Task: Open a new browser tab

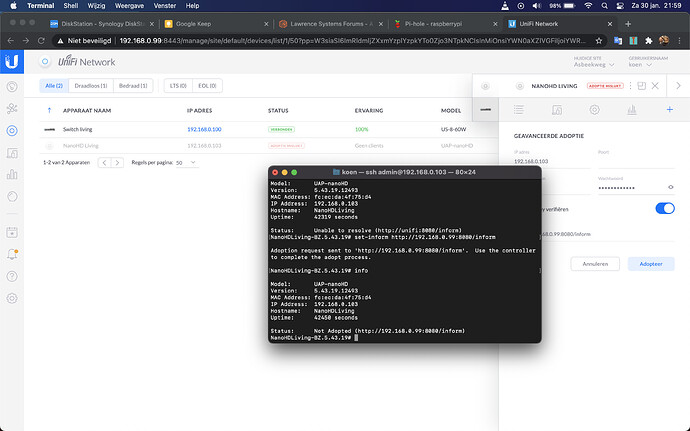Action: pos(628,24)
